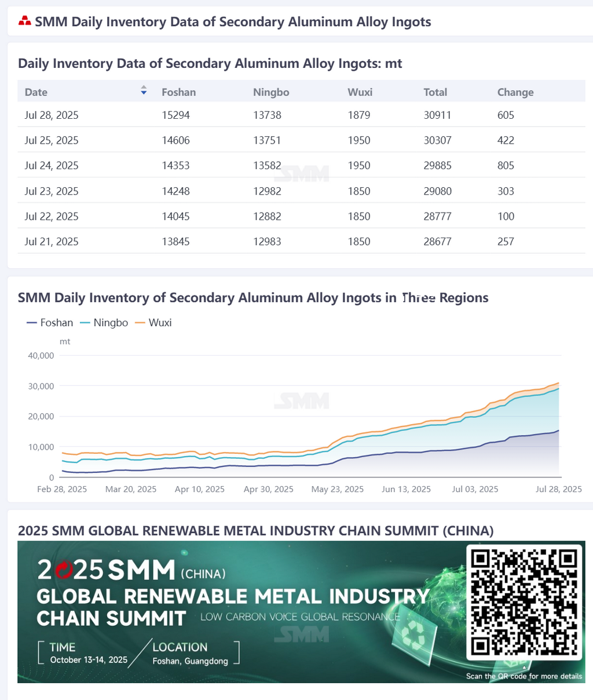The width and height of the screenshot is (593, 700).
Task: Click the Change column header
Action: (515, 92)
